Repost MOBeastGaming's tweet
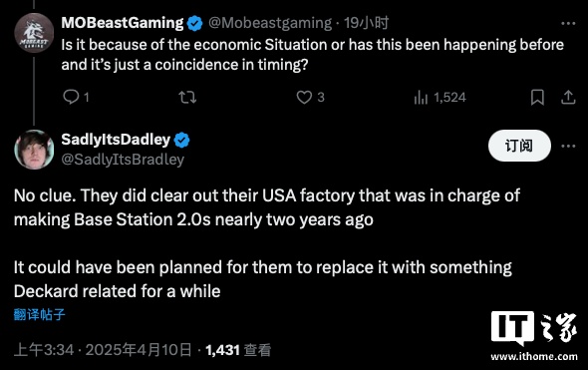The width and height of the screenshot is (588, 370). (x=187, y=97)
